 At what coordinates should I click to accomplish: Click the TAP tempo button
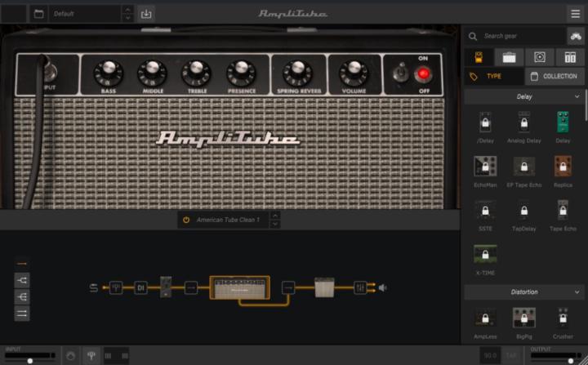pos(511,355)
